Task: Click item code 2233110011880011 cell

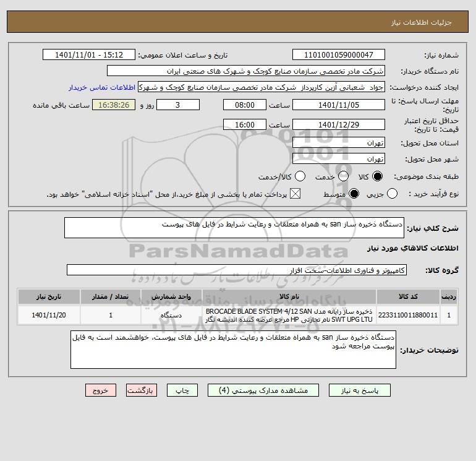Action: pos(408,315)
